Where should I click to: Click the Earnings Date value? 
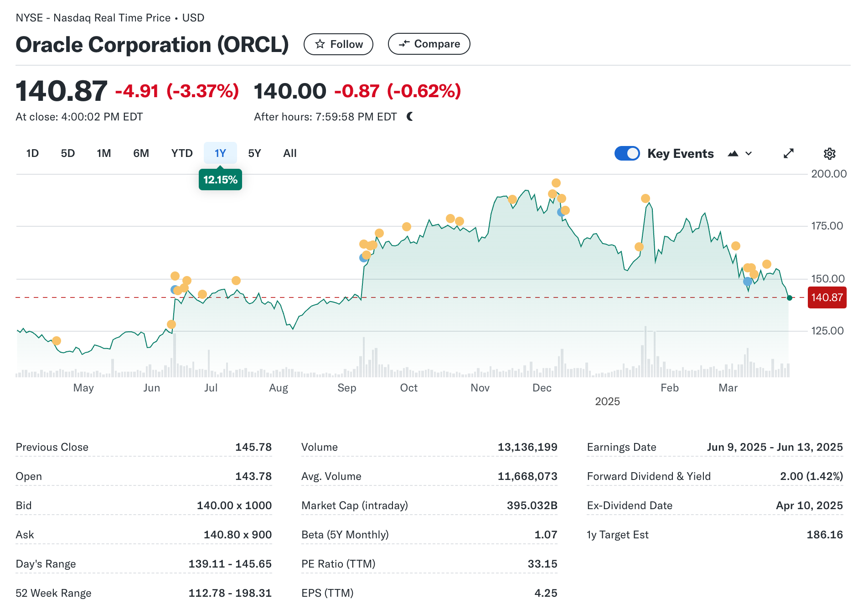pyautogui.click(x=775, y=447)
